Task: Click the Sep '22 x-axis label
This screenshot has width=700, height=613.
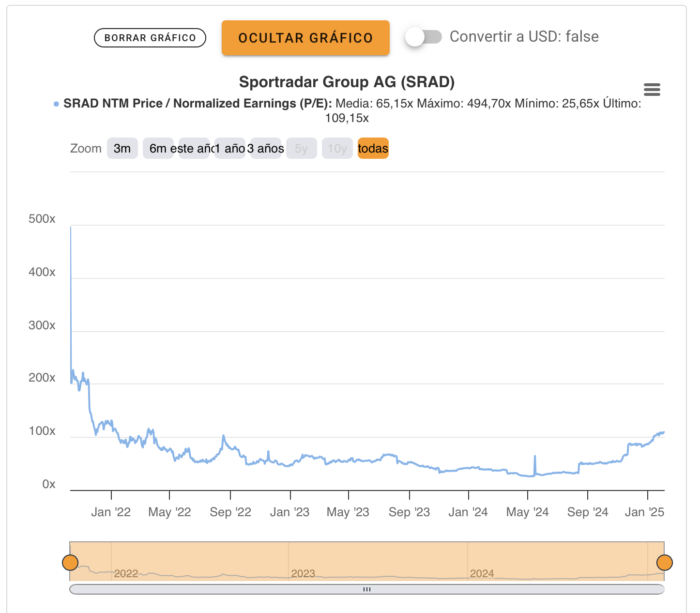Action: point(230,512)
